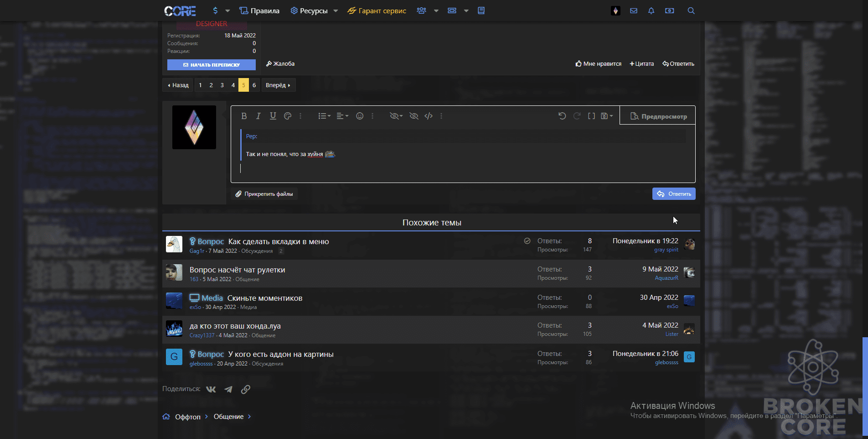
Task: Open the dollar sign menu
Action: coord(215,10)
